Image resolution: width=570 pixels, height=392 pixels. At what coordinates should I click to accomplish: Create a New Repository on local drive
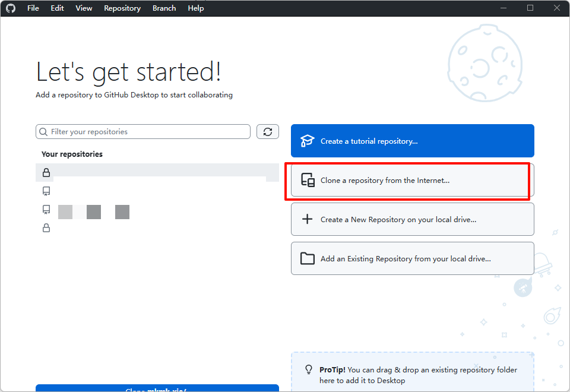[412, 219]
